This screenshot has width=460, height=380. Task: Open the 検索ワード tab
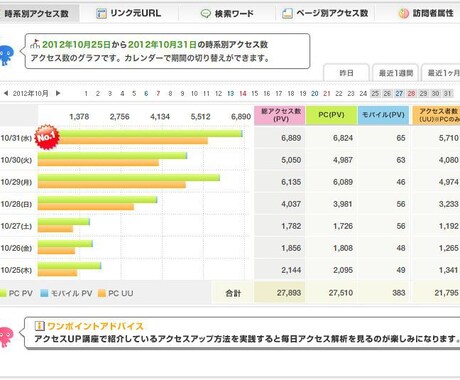(227, 13)
